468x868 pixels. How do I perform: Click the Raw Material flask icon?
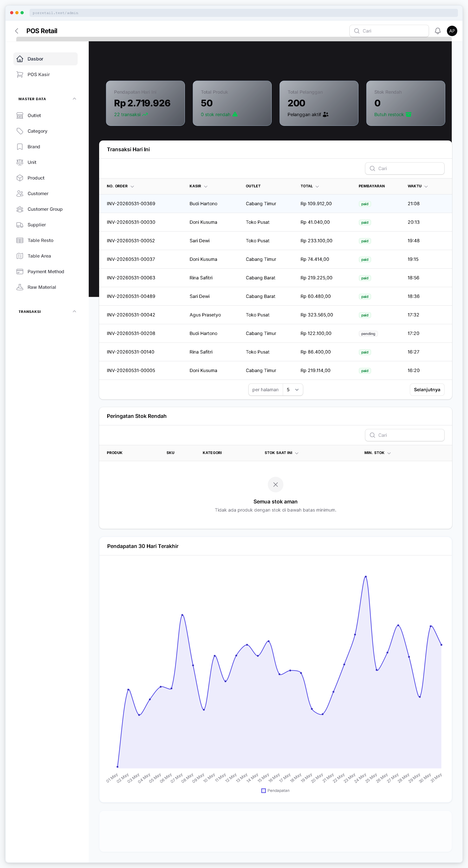pos(20,287)
